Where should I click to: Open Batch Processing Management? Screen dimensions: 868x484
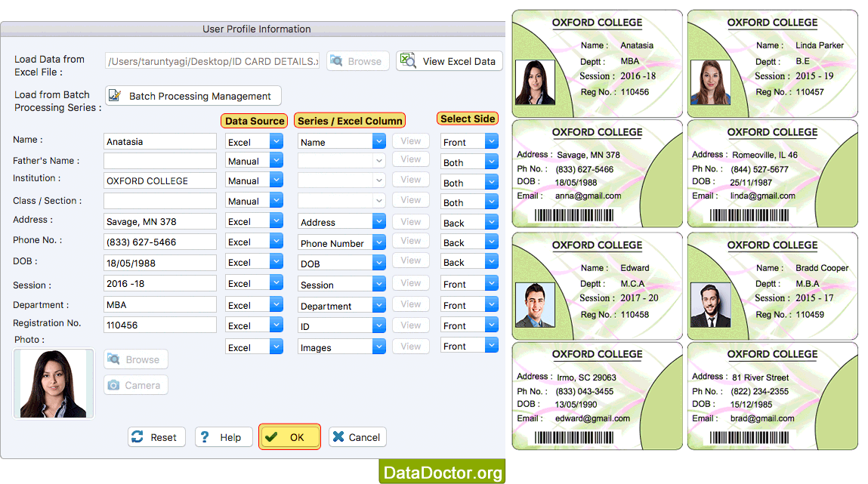click(193, 96)
